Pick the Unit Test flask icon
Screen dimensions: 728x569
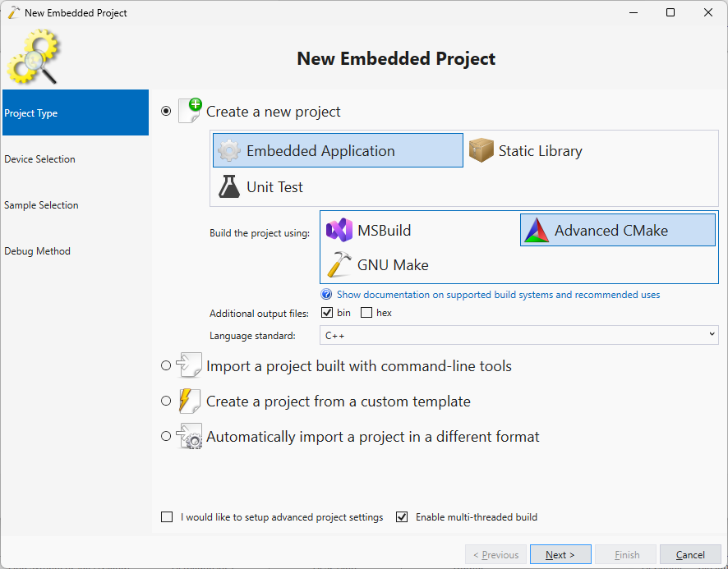click(x=229, y=187)
